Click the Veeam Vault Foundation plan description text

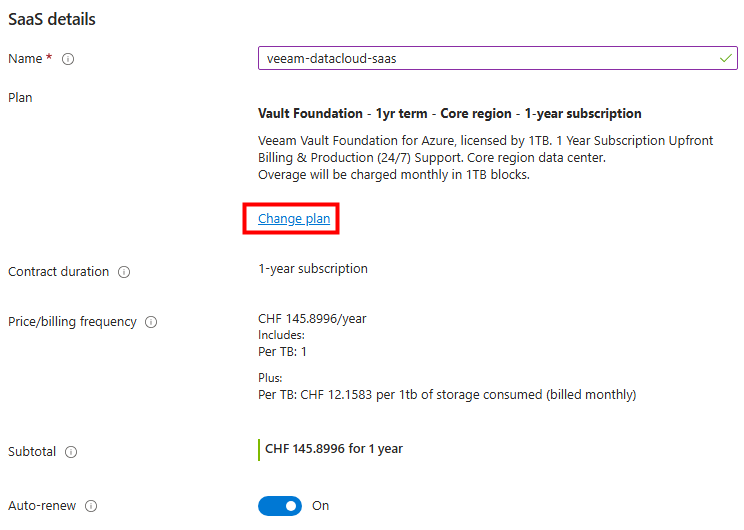(485, 158)
